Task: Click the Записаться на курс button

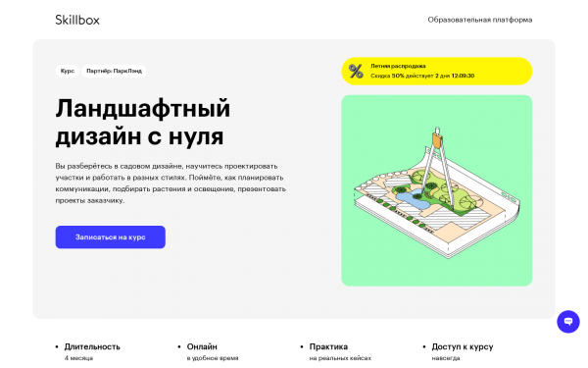Action: point(110,237)
